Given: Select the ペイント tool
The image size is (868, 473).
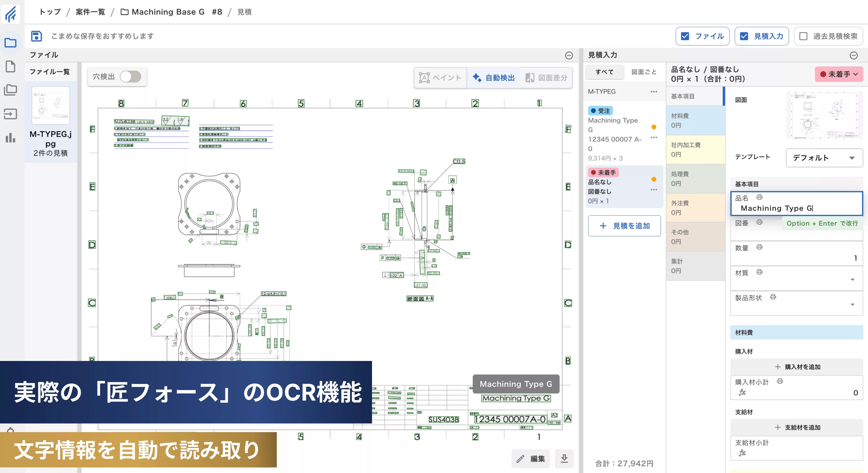Looking at the screenshot, I should coord(440,78).
